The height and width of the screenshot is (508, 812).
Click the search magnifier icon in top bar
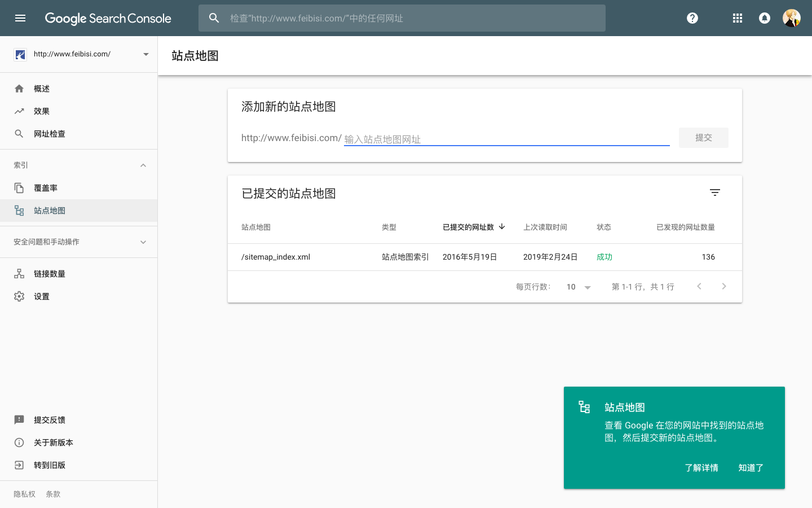point(214,18)
